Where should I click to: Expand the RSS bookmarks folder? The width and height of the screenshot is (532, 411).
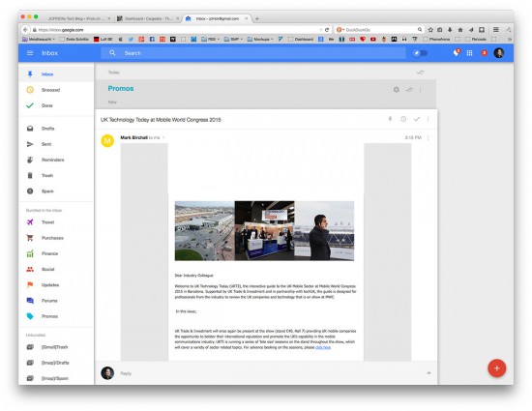click(211, 40)
